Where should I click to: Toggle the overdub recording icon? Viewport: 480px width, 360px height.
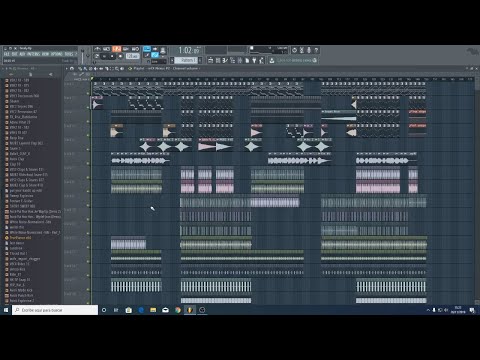click(126, 49)
